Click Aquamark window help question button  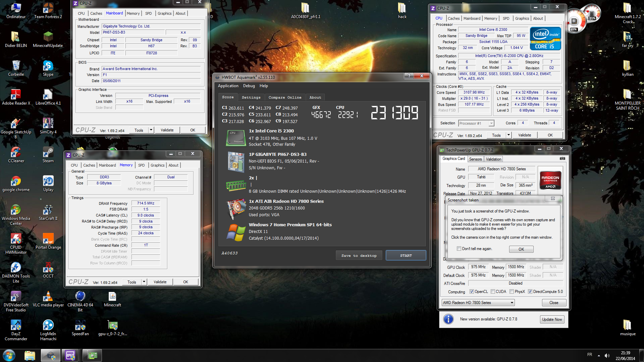pyautogui.click(x=409, y=76)
